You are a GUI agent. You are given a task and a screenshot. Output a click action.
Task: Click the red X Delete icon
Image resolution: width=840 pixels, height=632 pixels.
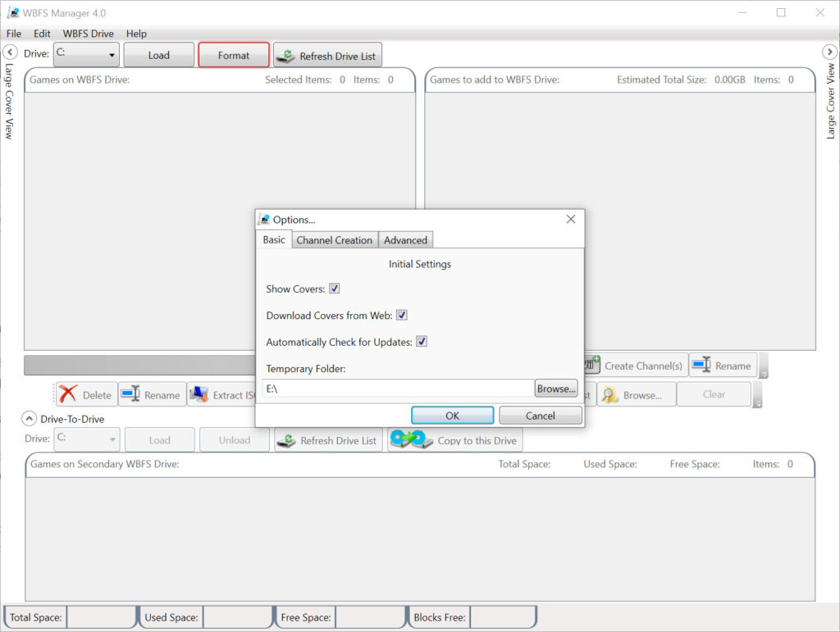68,394
